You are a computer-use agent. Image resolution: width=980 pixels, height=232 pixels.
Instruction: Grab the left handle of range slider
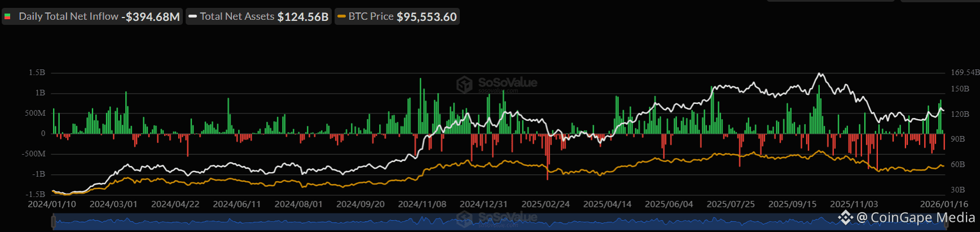point(54,223)
